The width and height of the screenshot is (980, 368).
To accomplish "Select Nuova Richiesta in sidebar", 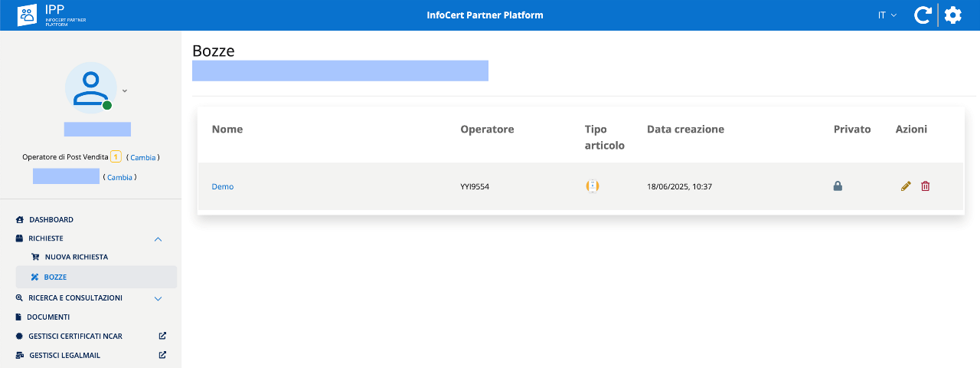I will 76,257.
